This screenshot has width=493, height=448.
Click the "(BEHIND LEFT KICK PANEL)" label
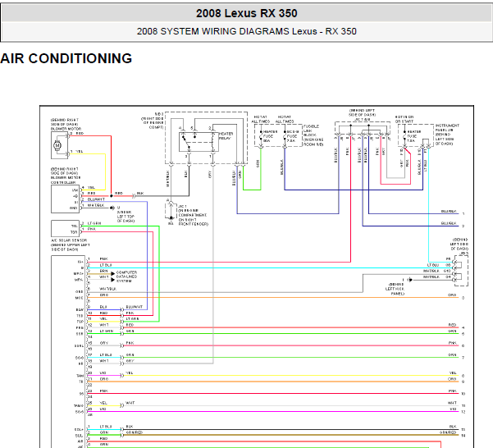(x=395, y=289)
